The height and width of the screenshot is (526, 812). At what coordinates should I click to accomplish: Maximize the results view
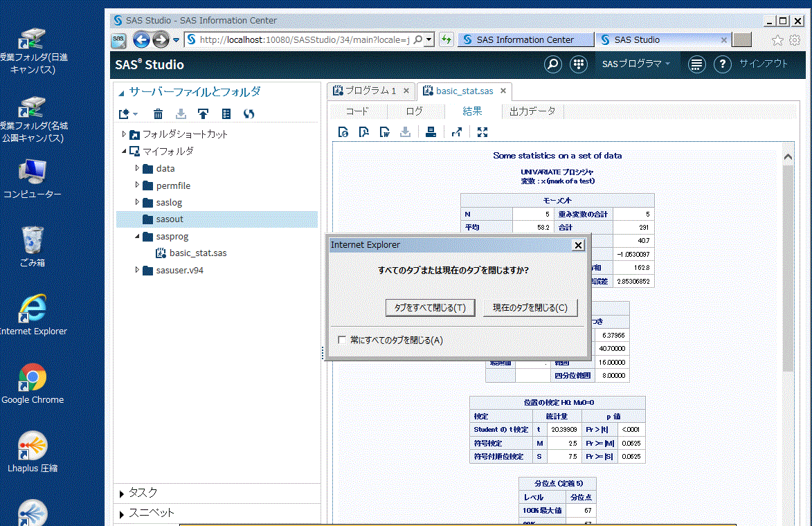click(x=482, y=132)
